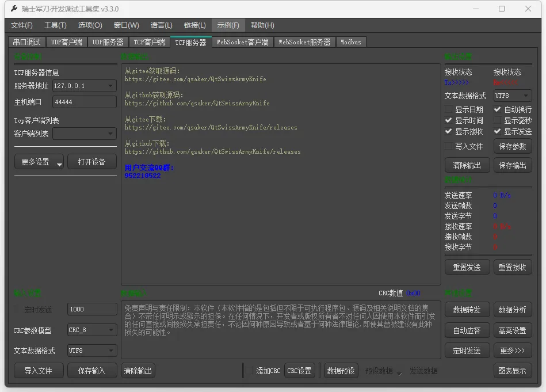Expand the CRC参数模型 CRC_8 dropdown
This screenshot has height=392, width=546.
point(92,330)
